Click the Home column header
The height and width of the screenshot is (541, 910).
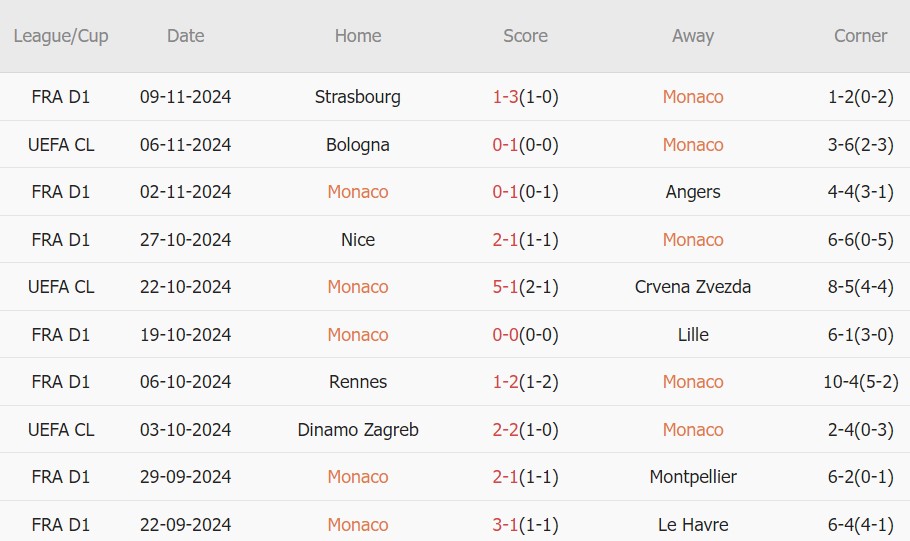click(x=358, y=36)
